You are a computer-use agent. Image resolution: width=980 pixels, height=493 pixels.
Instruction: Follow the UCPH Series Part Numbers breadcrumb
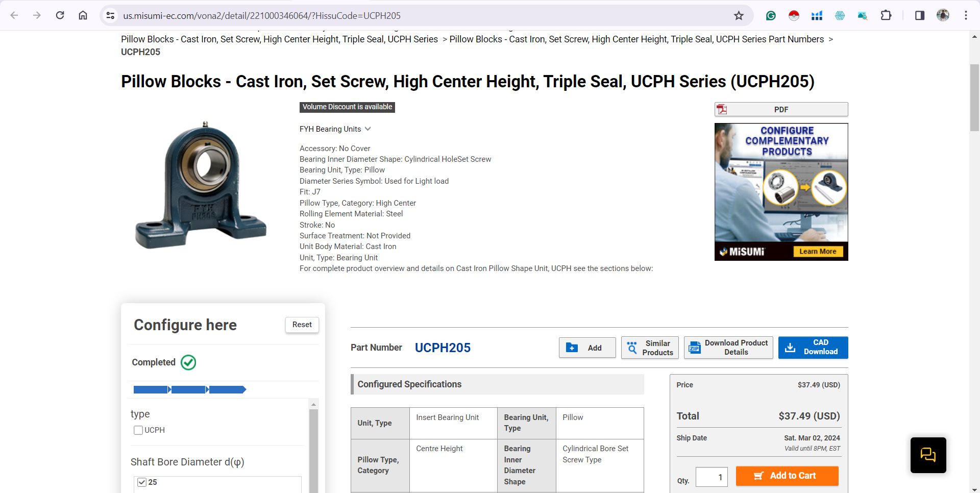(636, 39)
